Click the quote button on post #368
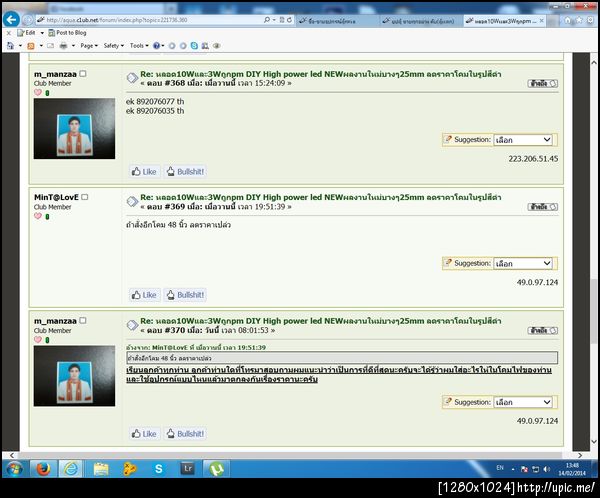600x498 pixels. [x=543, y=83]
